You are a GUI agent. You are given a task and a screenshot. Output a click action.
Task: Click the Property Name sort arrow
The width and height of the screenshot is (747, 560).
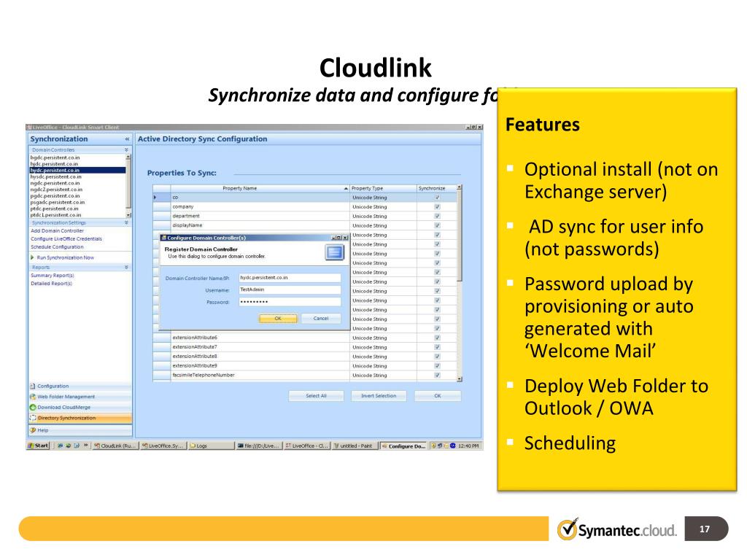tap(346, 189)
